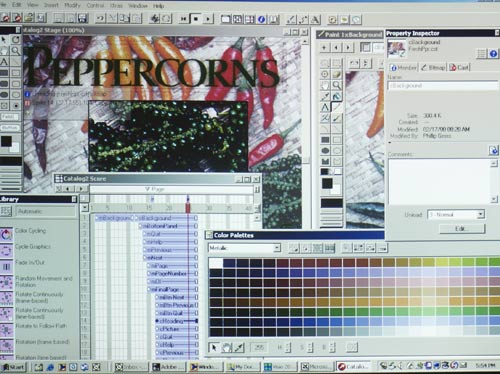Select the Magnifying glass in Stage tool palette
Viewport: 500px width, 374px height.
[15, 51]
